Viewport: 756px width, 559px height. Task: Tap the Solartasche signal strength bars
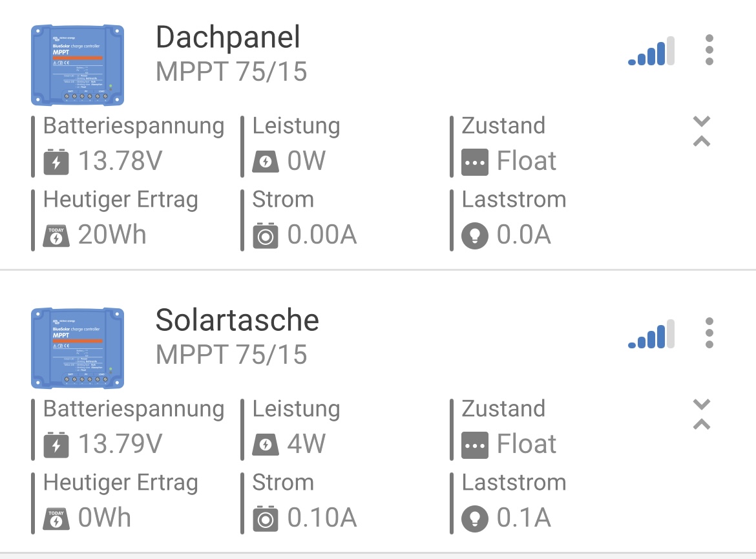pyautogui.click(x=651, y=335)
